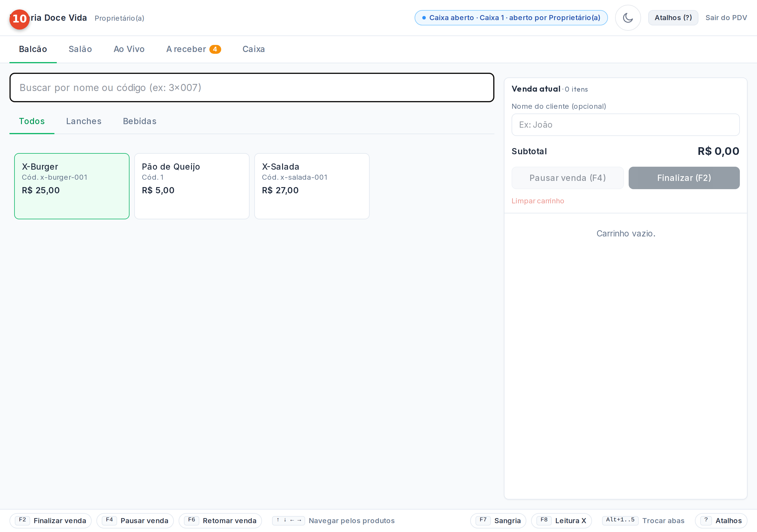
Task: Focus the product search field
Action: (x=252, y=88)
